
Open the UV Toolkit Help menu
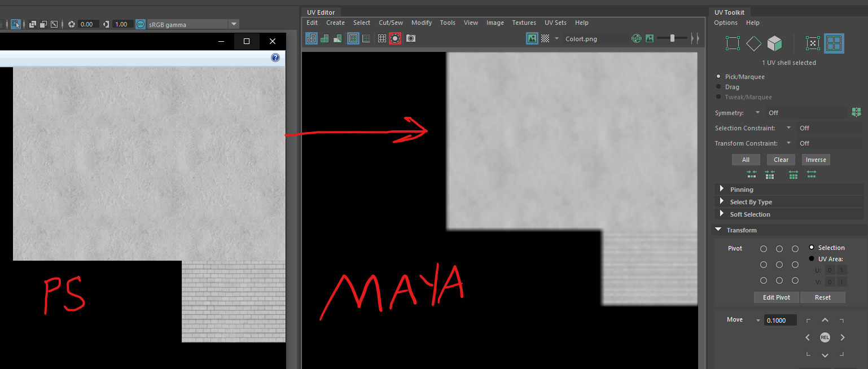click(753, 23)
